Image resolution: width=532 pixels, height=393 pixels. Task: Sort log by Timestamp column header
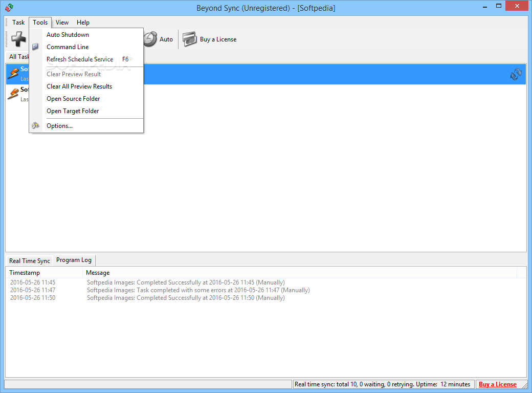44,273
